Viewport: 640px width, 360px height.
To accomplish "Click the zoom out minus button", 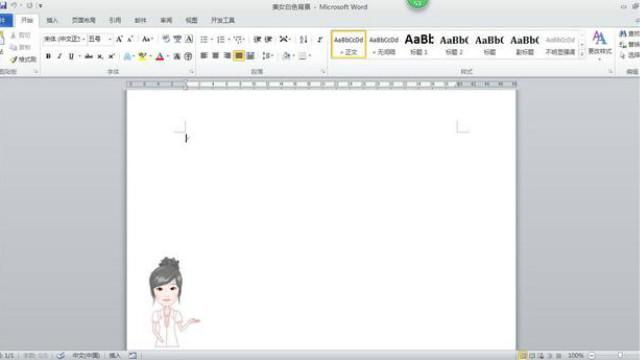I will point(591,356).
